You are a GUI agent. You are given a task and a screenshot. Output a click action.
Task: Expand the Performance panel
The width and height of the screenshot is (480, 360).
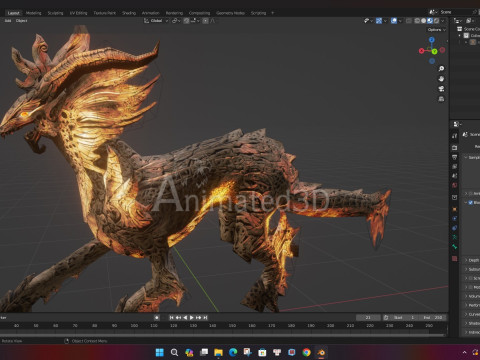pyautogui.click(x=472, y=305)
